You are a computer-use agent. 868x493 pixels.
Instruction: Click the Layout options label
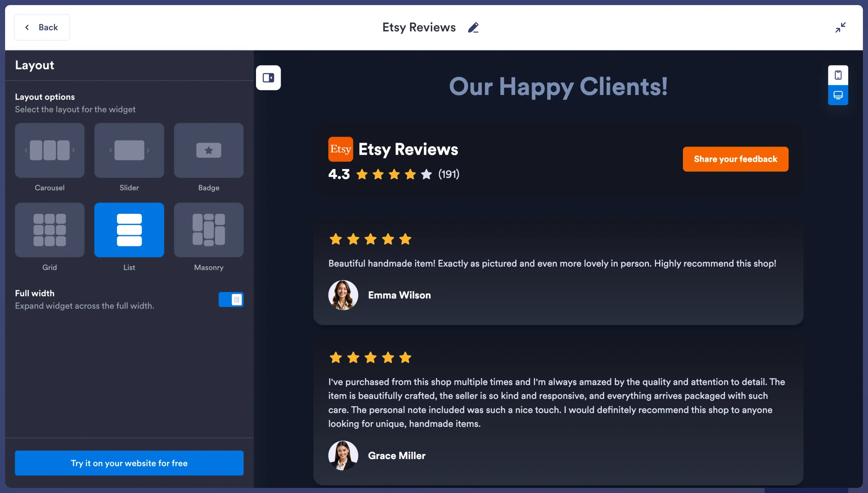45,97
